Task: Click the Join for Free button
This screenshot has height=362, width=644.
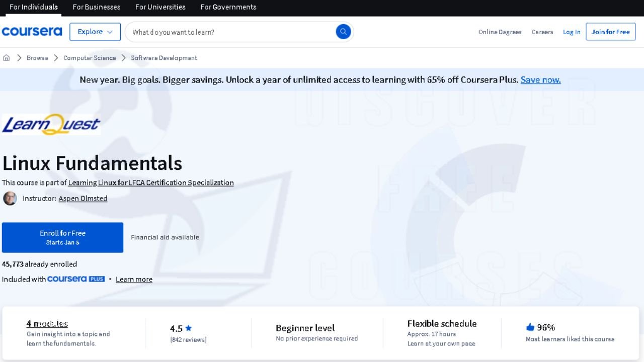Action: click(x=610, y=32)
